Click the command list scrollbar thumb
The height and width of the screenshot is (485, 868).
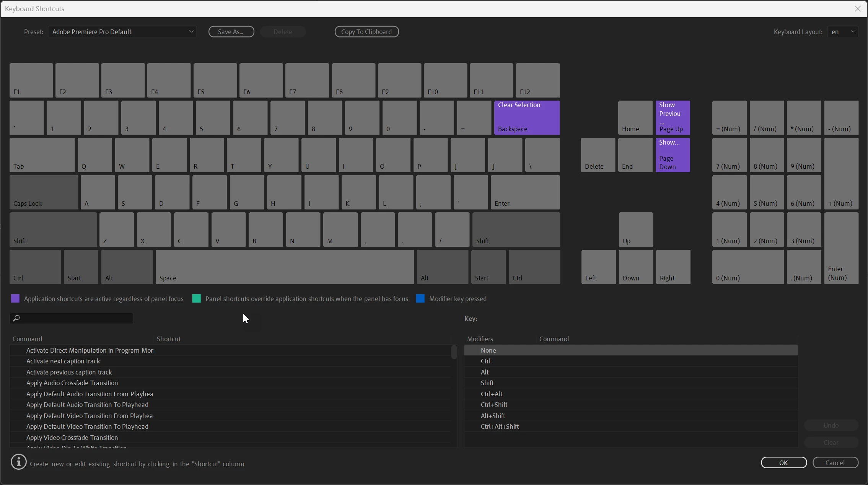(x=454, y=352)
